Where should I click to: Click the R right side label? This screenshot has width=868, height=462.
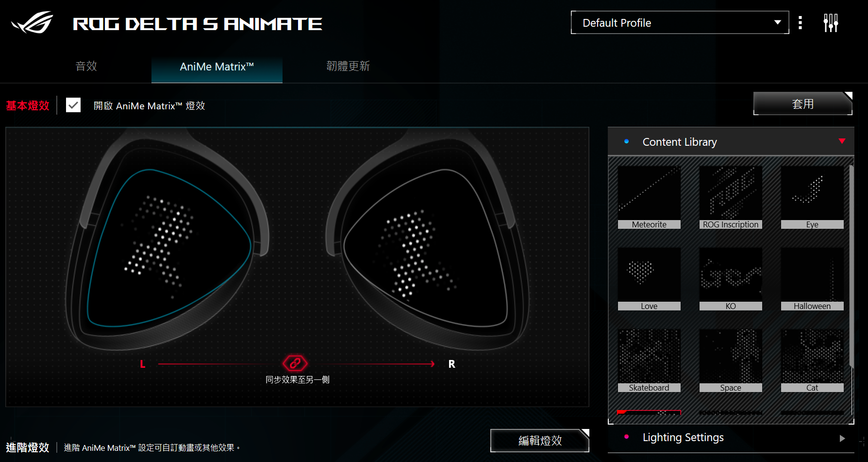(x=452, y=364)
